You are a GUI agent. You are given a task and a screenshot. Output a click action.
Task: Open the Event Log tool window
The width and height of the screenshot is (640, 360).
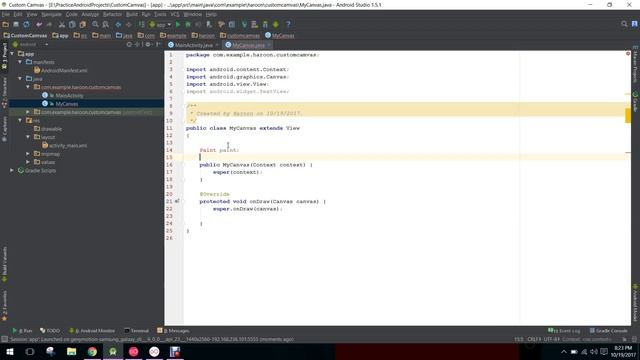pyautogui.click(x=564, y=331)
